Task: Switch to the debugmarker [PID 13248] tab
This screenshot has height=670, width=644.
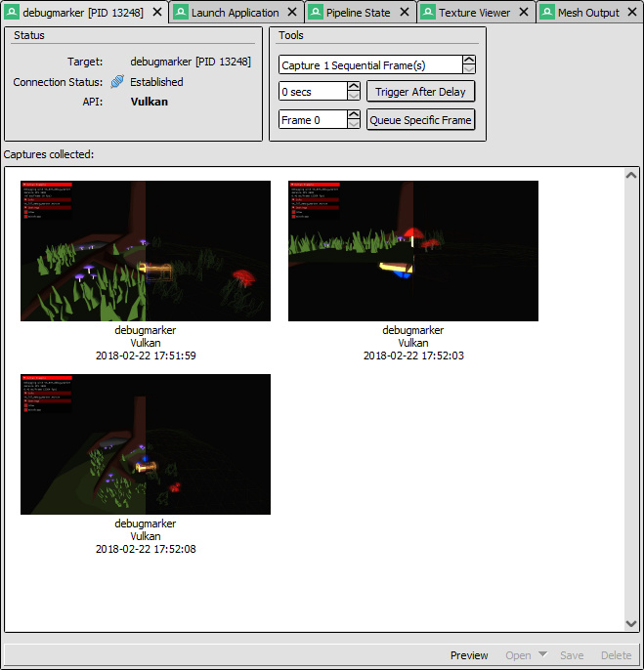Action: [x=83, y=13]
